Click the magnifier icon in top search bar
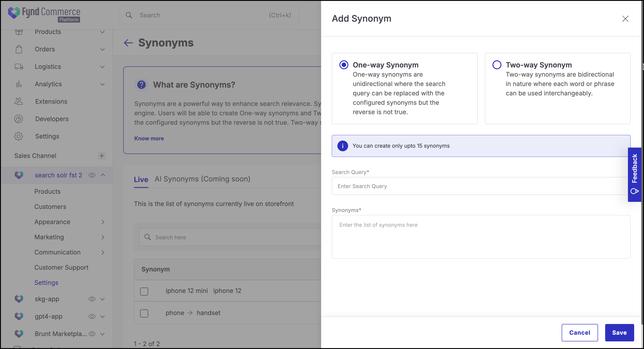This screenshot has height=349, width=644. click(129, 15)
